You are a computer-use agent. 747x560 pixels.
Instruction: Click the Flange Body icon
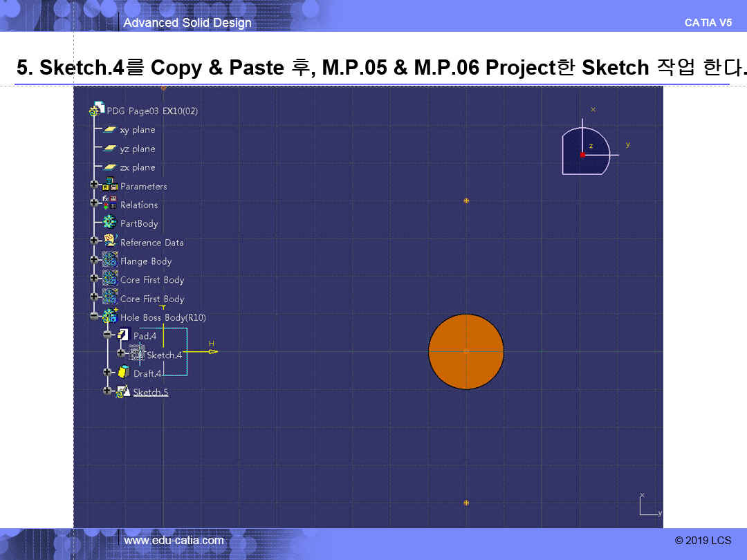click(x=110, y=261)
